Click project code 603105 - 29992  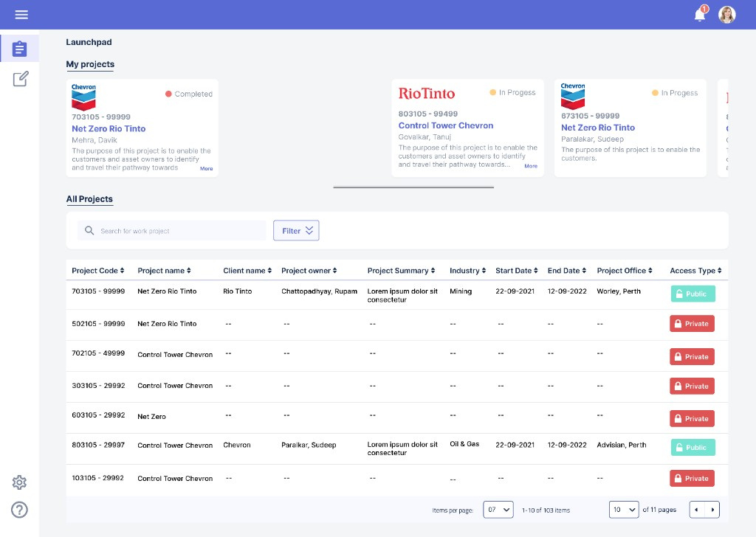98,415
